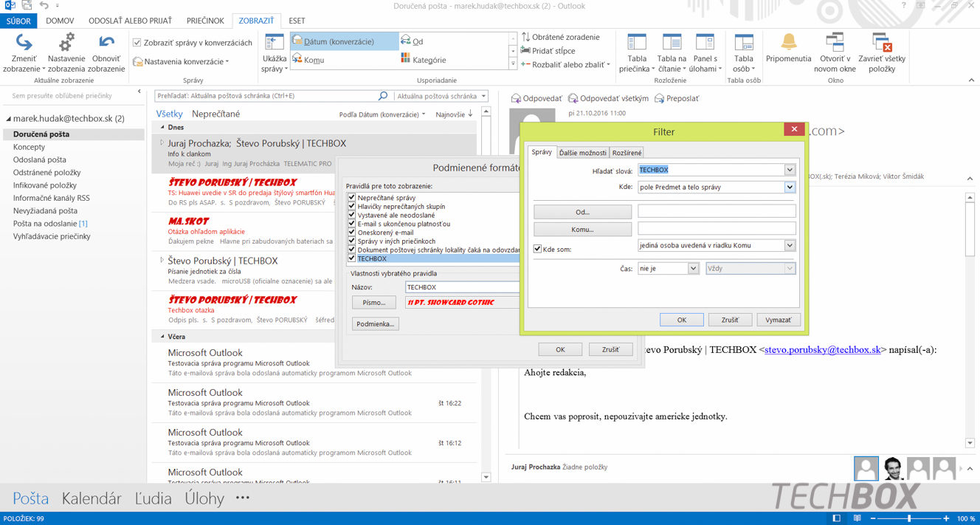This screenshot has height=525, width=980.
Task: Arrange by Dátum (konverzácie)
Action: (345, 41)
